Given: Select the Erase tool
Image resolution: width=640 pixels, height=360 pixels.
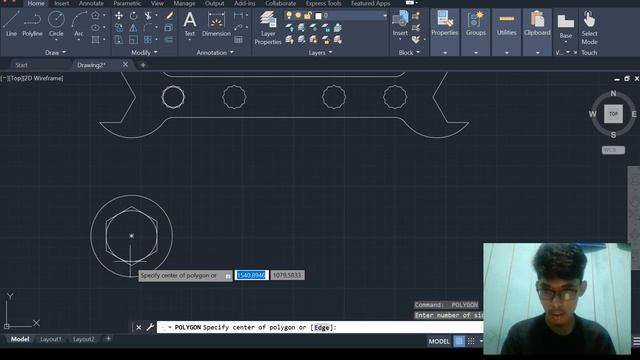Looking at the screenshot, I should pyautogui.click(x=169, y=16).
